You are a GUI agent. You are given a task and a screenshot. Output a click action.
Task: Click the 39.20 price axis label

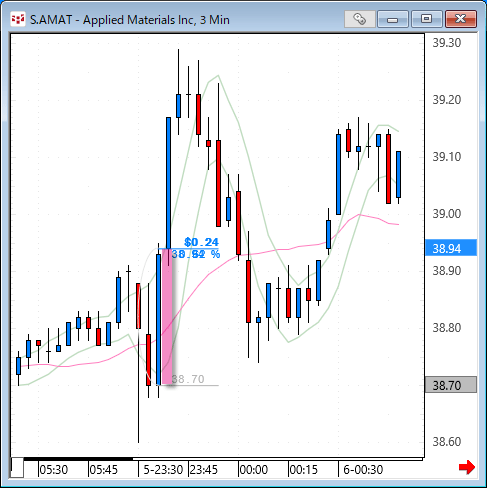pos(447,100)
